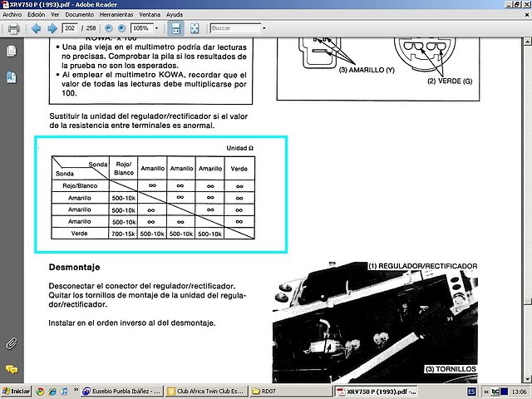Launch Chrome from quick launch bar
This screenshot has width=532, height=399.
tap(40, 392)
